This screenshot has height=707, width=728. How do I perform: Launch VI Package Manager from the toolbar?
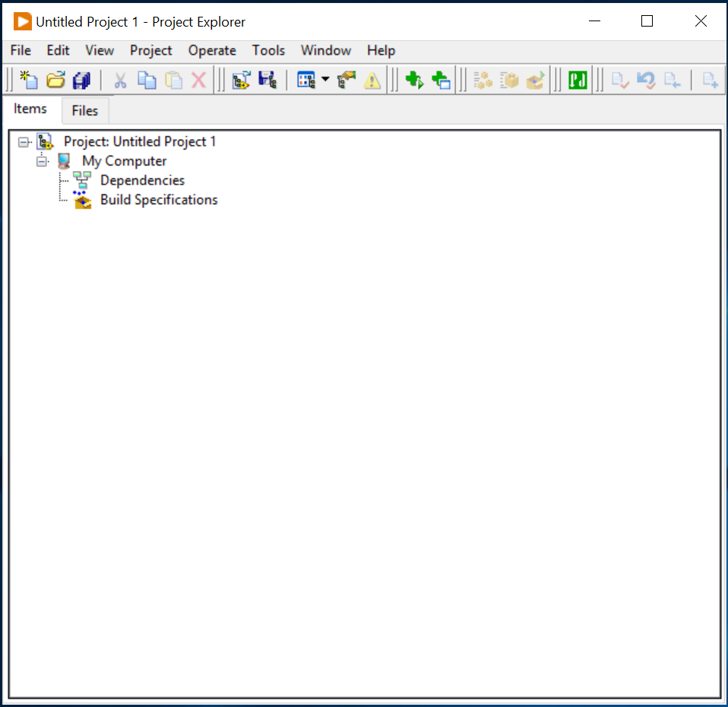(578, 80)
